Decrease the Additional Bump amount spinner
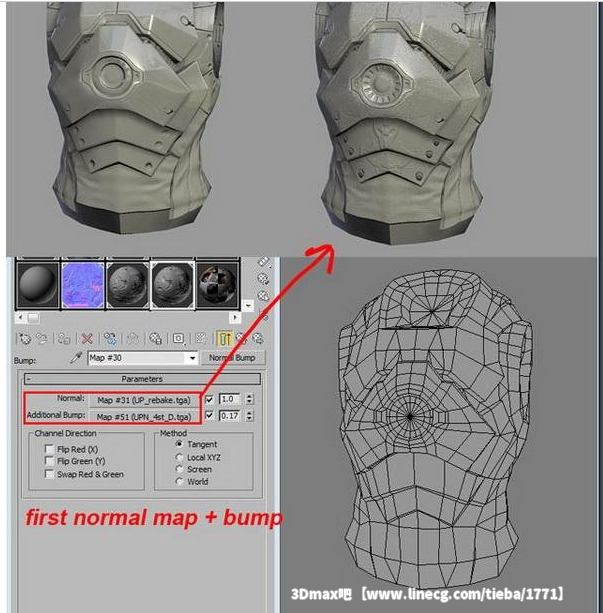Image resolution: width=603 pixels, height=613 pixels. pyautogui.click(x=249, y=418)
